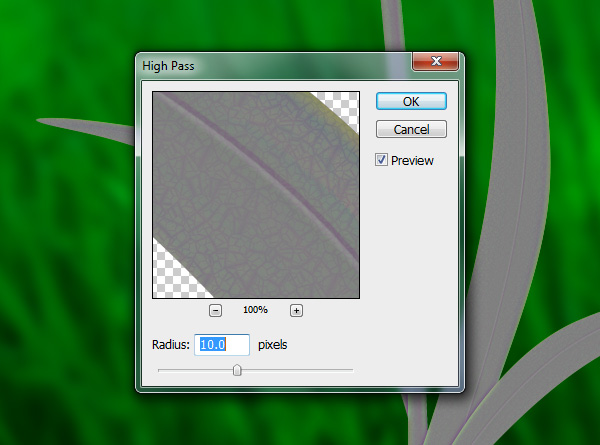Click the 100% zoom level text
This screenshot has width=600, height=445.
coord(255,310)
